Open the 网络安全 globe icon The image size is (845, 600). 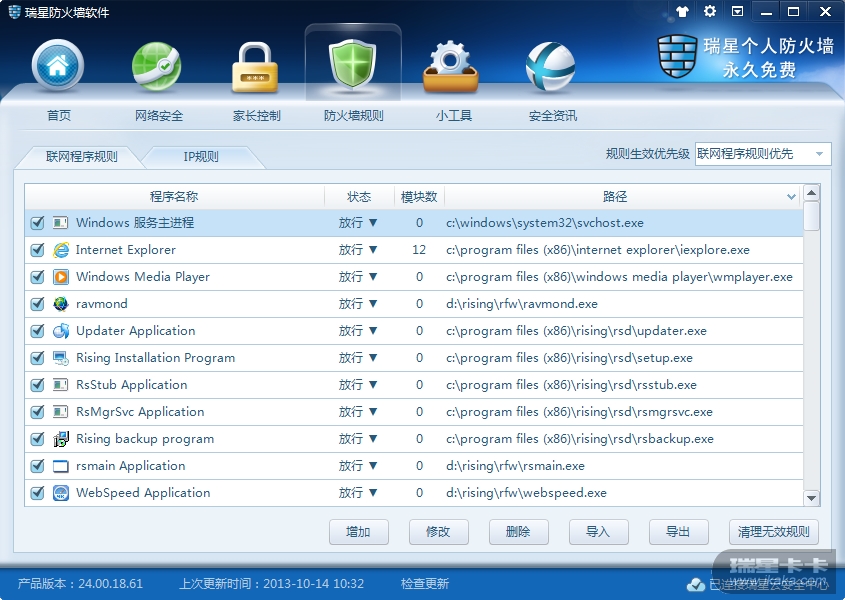tap(157, 67)
